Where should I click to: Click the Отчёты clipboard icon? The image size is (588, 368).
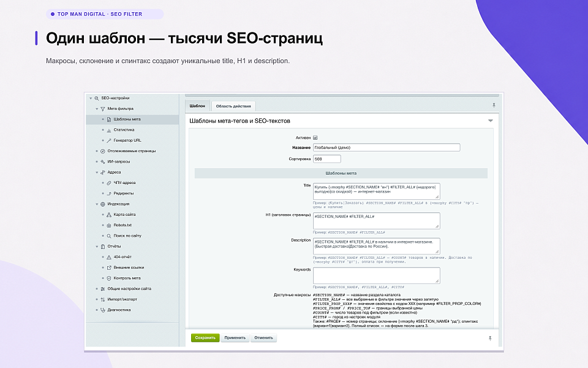tap(102, 247)
